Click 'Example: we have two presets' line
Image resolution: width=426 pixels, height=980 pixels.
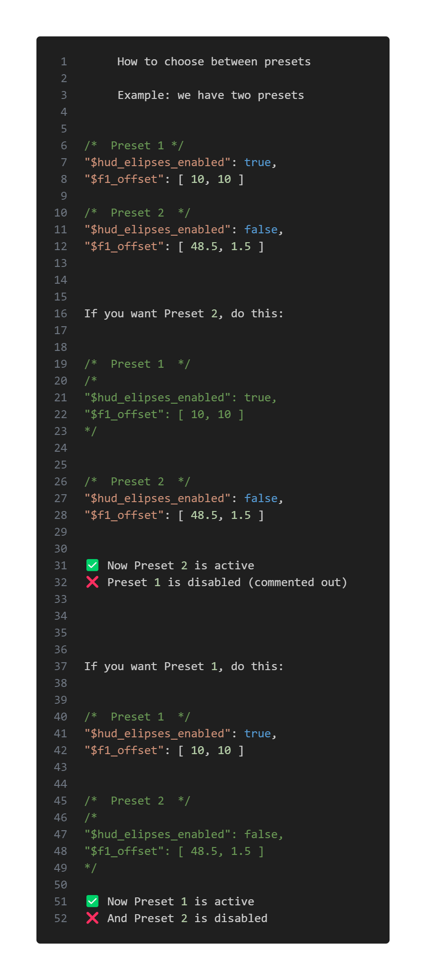point(211,95)
